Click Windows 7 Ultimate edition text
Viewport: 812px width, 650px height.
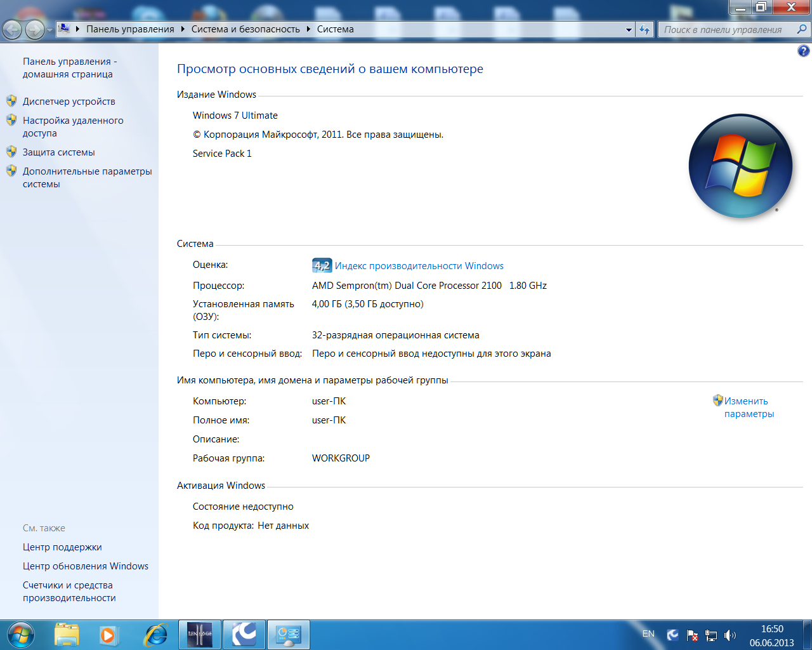(x=235, y=116)
